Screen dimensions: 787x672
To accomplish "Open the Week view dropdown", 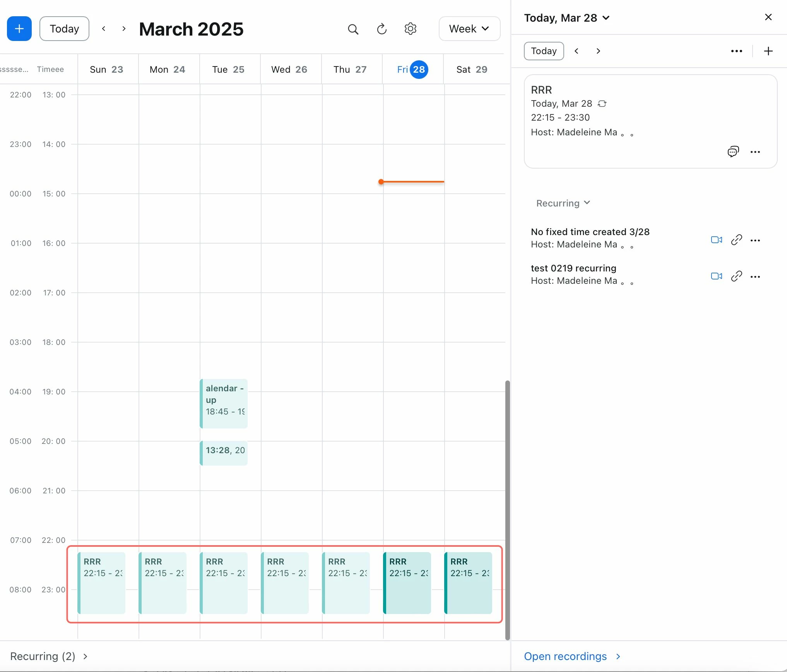I will pyautogui.click(x=469, y=29).
